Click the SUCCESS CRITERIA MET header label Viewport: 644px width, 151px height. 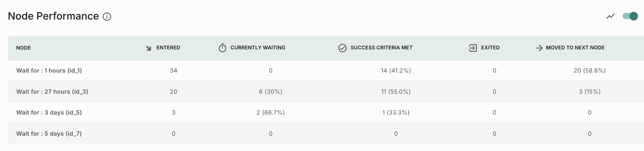pos(381,48)
